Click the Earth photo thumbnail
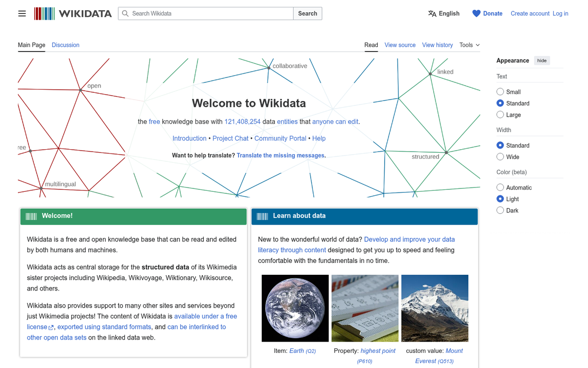 (295, 308)
